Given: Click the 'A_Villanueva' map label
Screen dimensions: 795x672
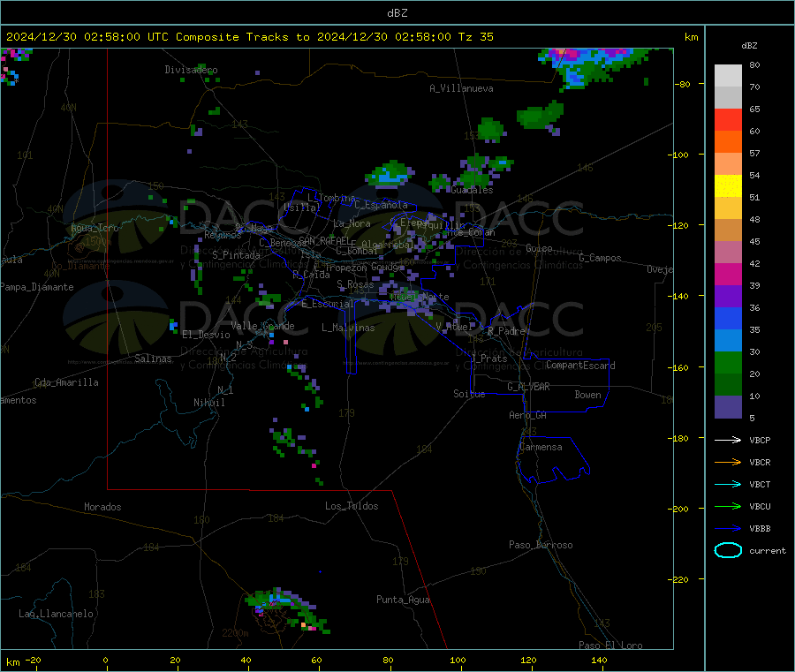Looking at the screenshot, I should (461, 88).
